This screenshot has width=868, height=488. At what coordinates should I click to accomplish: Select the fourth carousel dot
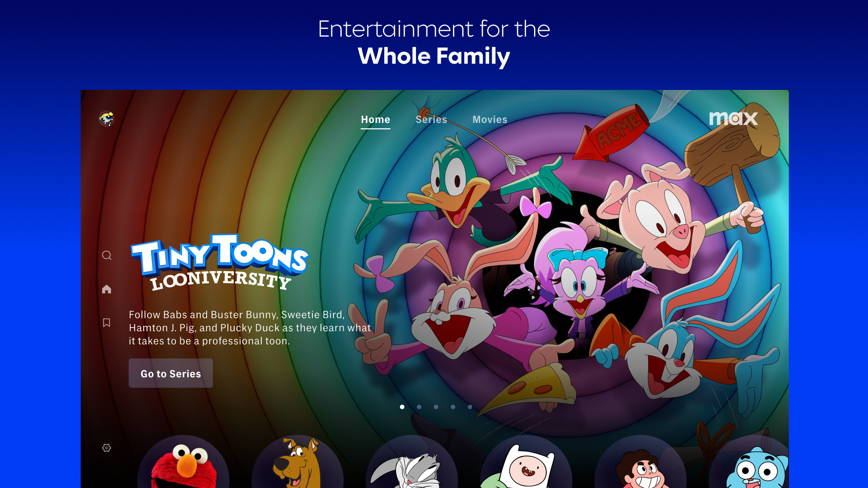pyautogui.click(x=453, y=407)
